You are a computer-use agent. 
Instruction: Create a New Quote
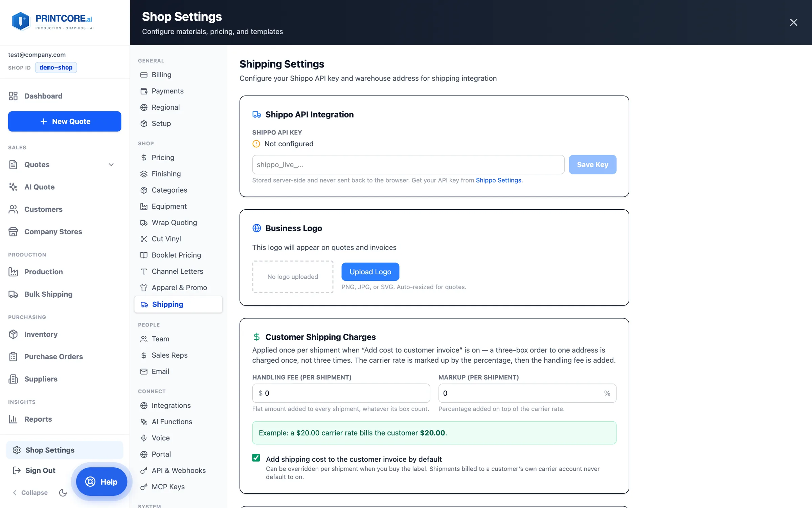click(65, 122)
